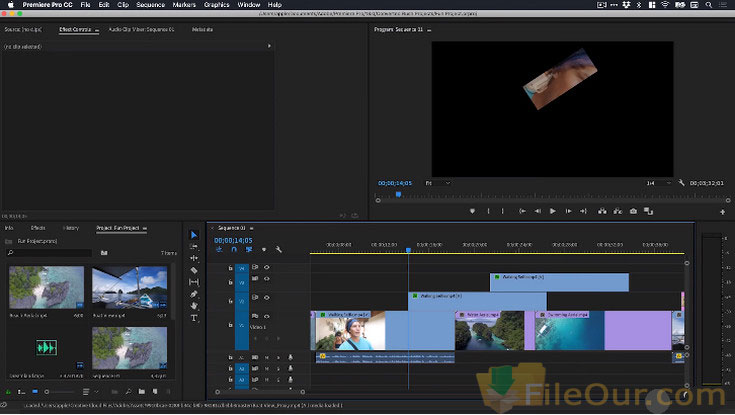
Task: Open Sequence 01 timeline panel menu
Action: [252, 228]
